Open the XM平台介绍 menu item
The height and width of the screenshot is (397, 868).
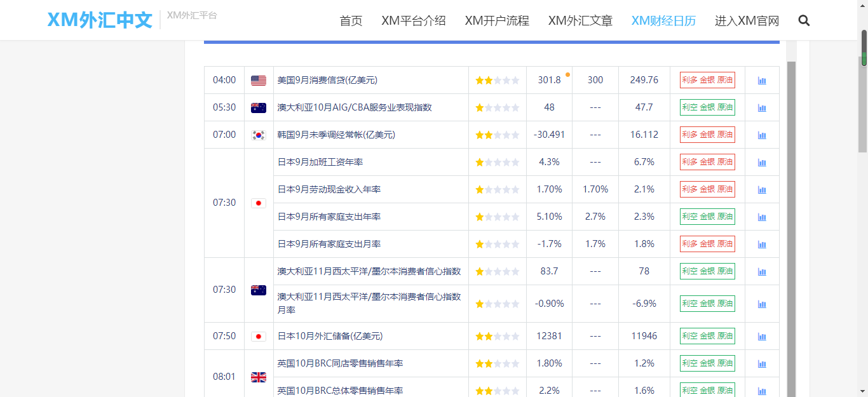point(413,20)
